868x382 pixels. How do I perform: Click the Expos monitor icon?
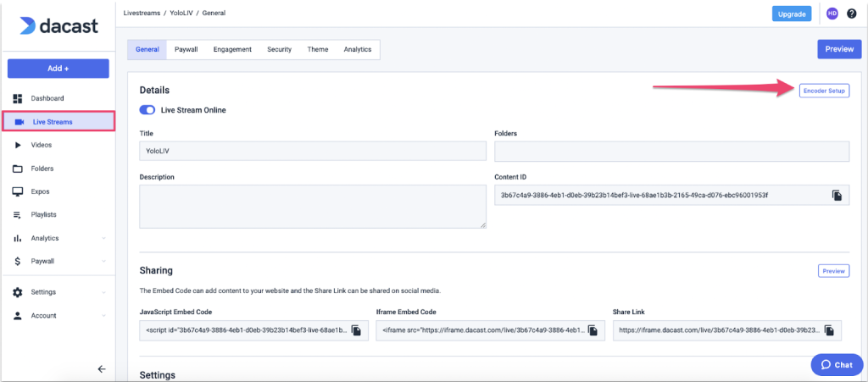(18, 191)
